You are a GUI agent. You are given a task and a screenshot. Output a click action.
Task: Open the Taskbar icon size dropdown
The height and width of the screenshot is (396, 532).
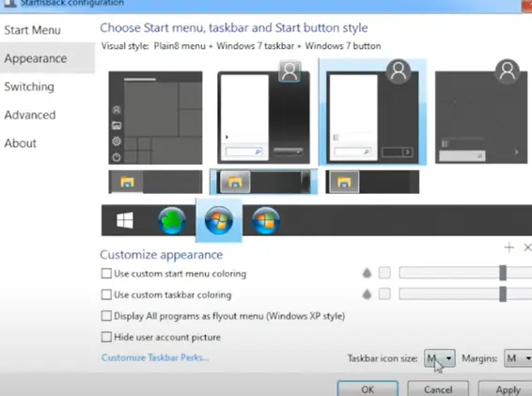click(440, 358)
